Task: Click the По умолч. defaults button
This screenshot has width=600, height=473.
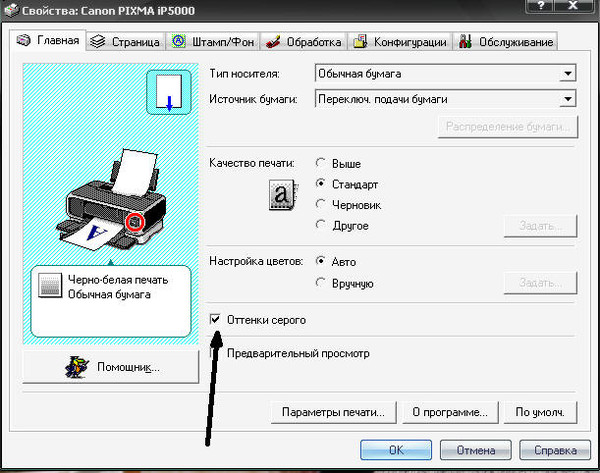Action: click(x=540, y=412)
